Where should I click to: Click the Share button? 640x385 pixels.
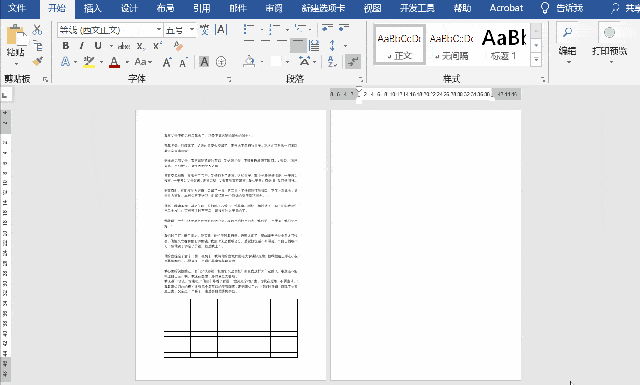[x=625, y=8]
